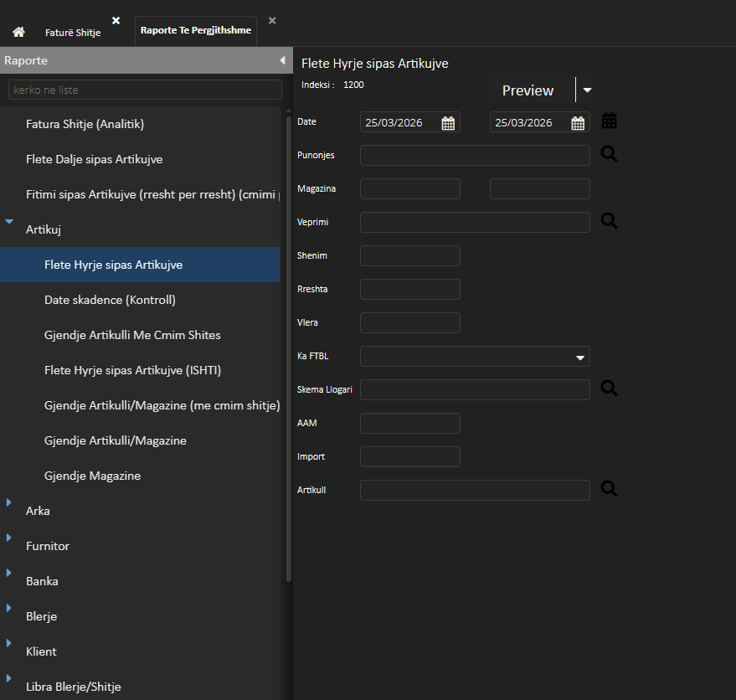This screenshot has width=736, height=700.
Task: Click the home icon tab
Action: pyautogui.click(x=18, y=32)
